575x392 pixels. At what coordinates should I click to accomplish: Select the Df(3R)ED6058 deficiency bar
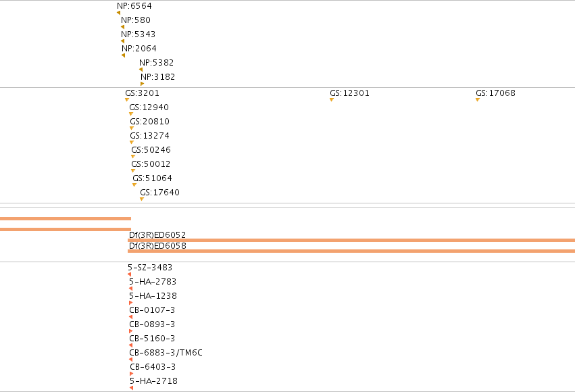point(351,251)
